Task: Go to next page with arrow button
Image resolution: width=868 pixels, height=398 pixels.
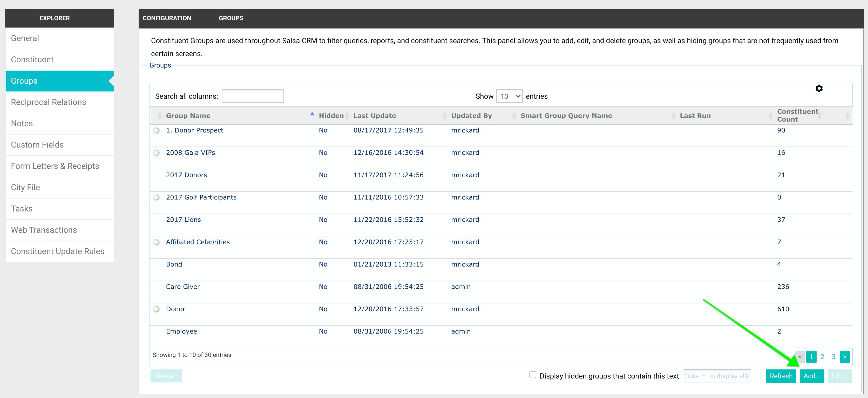Action: (x=844, y=357)
